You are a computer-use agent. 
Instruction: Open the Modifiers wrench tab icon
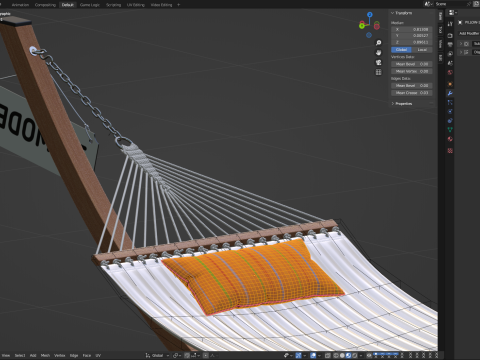coord(450,93)
